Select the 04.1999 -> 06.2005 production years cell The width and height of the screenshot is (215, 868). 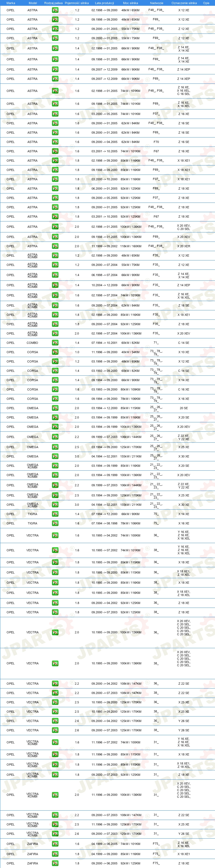(104, 844)
